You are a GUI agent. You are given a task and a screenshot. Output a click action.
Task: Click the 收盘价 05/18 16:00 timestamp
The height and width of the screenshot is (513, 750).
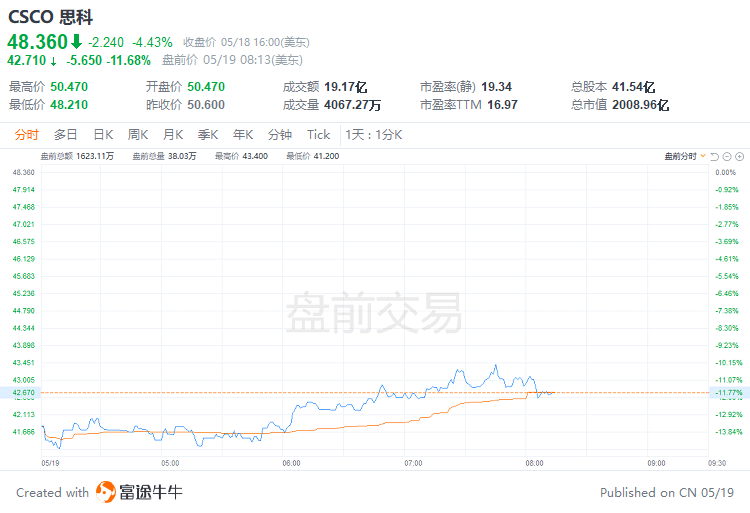coord(246,42)
